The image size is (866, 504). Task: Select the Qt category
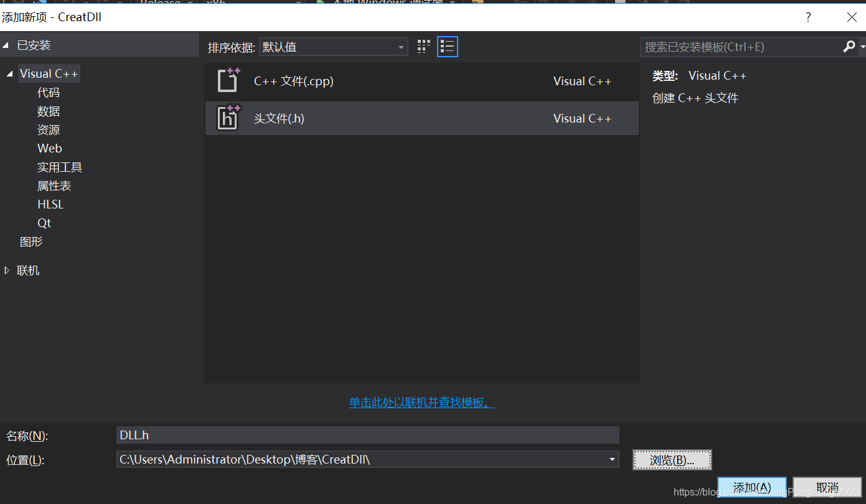point(44,223)
